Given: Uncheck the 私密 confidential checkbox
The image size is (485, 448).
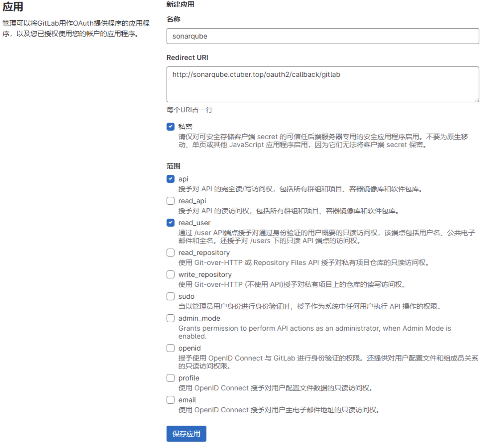Looking at the screenshot, I should pos(171,127).
